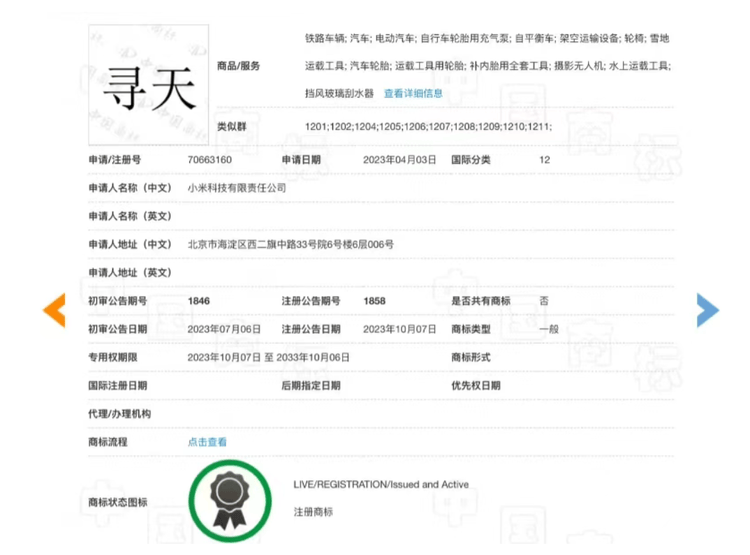Viewport: 750px width, 555px height.
Task: Select the 商标类型 value 一般
Action: pyautogui.click(x=549, y=329)
